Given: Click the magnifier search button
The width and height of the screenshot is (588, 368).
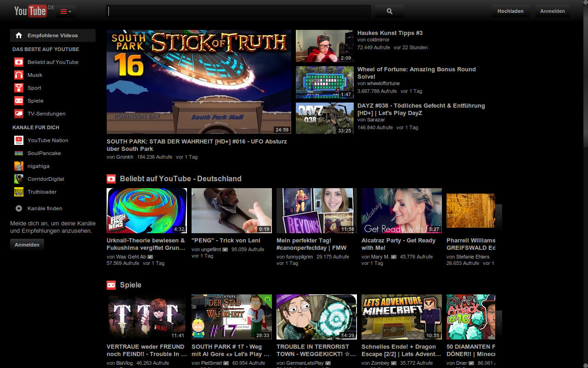Looking at the screenshot, I should pyautogui.click(x=390, y=11).
